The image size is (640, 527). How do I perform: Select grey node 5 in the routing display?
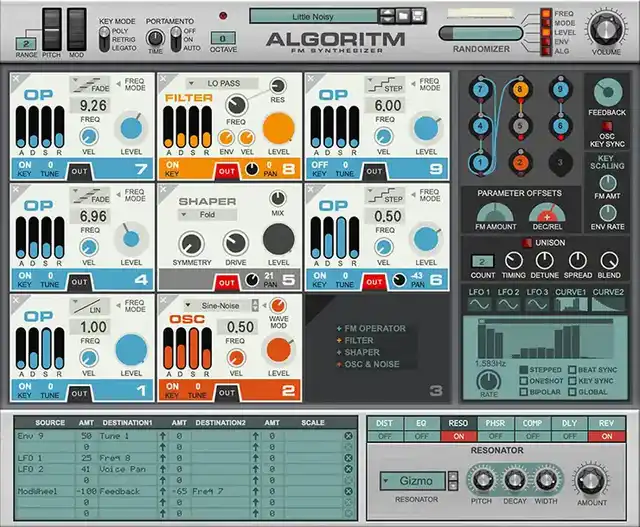point(520,126)
